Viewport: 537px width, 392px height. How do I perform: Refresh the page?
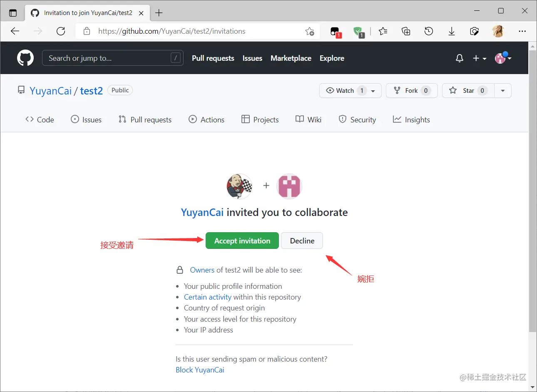coord(61,31)
